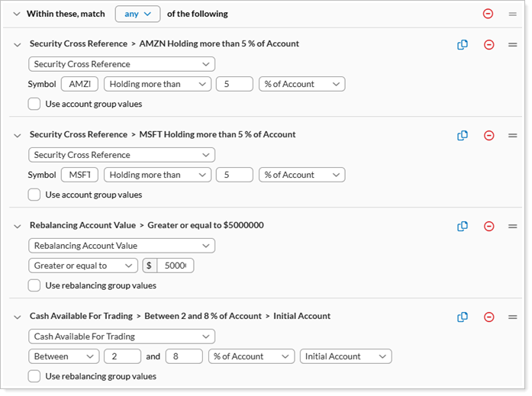Duplicate the MSFT Security Cross Reference rule
Image resolution: width=532 pixels, height=396 pixels.
click(x=462, y=136)
